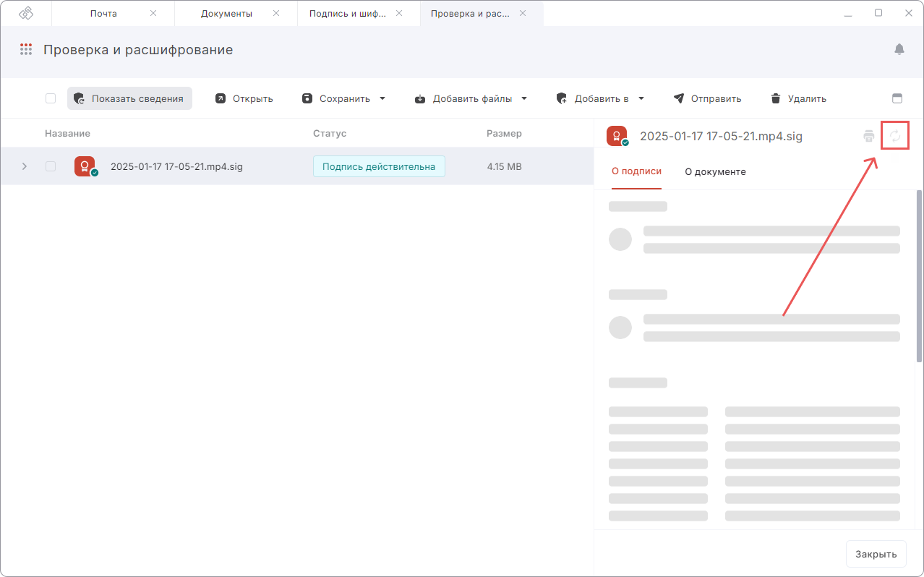Click the Подпись действительна status badge

tap(379, 166)
